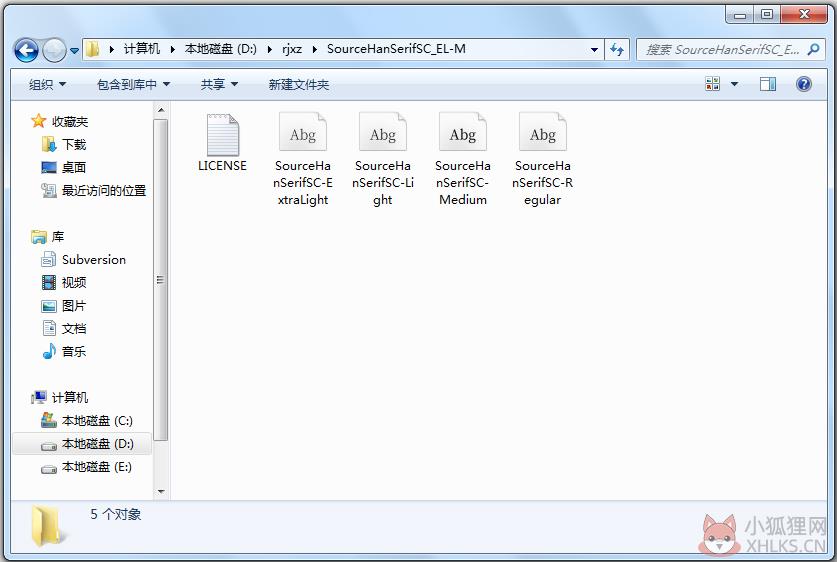Select SourceHanSerifSC-Light font file

(383, 159)
